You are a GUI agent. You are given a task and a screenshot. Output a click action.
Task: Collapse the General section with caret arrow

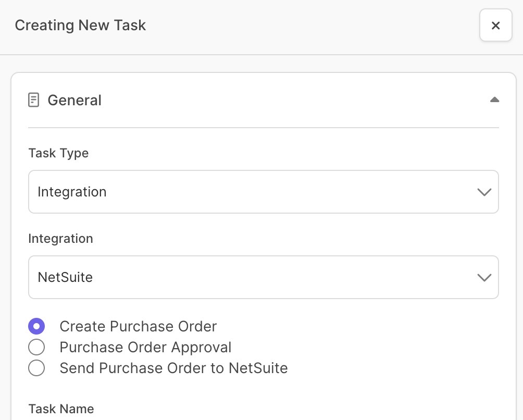[x=494, y=100]
